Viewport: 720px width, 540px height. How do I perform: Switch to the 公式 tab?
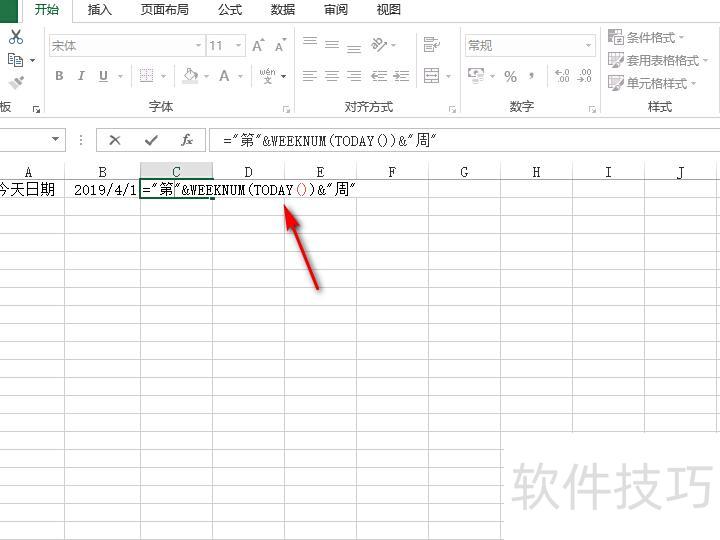point(230,9)
